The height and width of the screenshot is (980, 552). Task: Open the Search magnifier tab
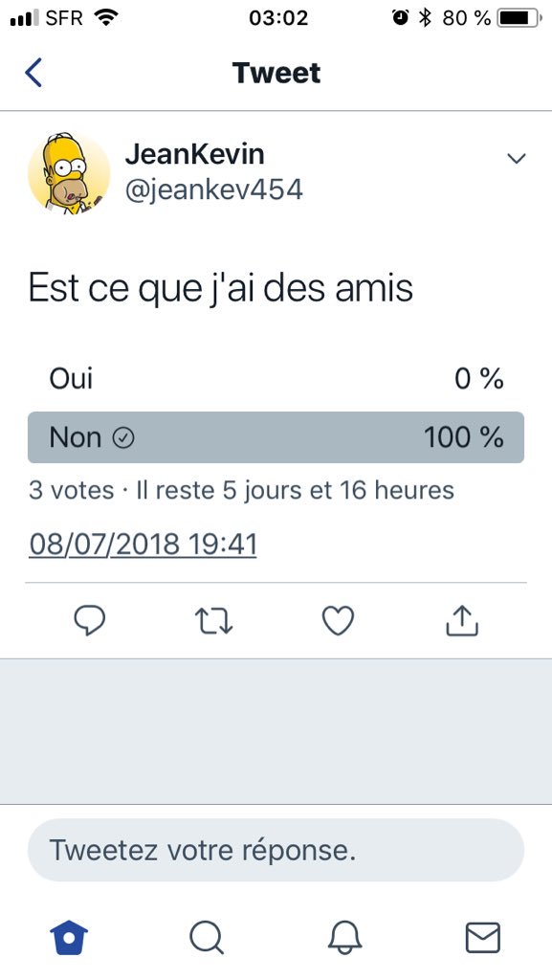[206, 938]
